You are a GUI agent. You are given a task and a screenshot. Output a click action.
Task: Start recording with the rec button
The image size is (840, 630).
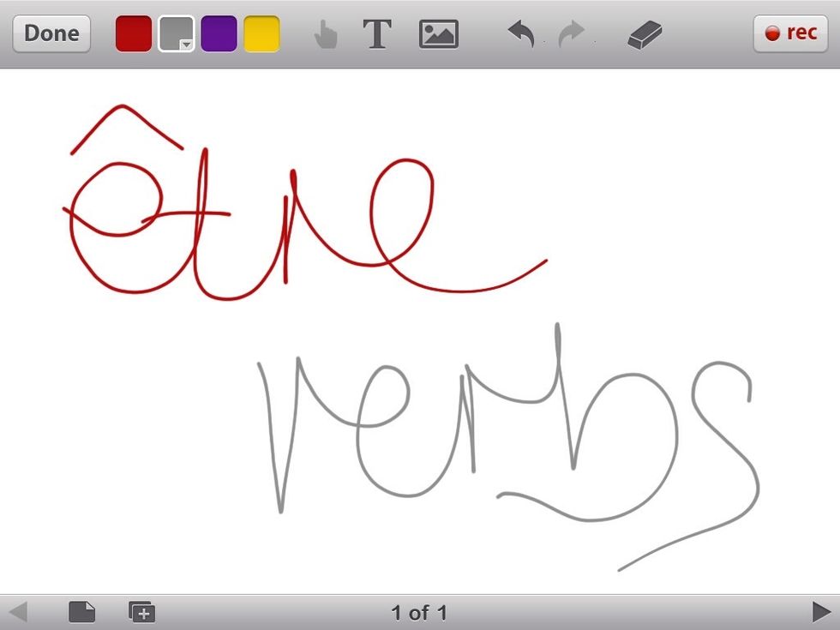pyautogui.click(x=790, y=33)
